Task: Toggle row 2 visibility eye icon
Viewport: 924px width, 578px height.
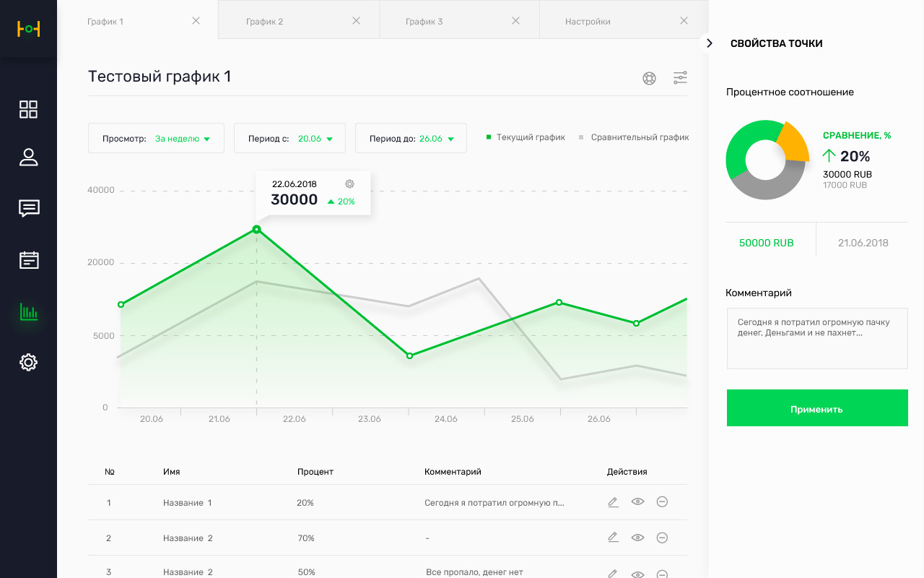Action: pyautogui.click(x=637, y=538)
